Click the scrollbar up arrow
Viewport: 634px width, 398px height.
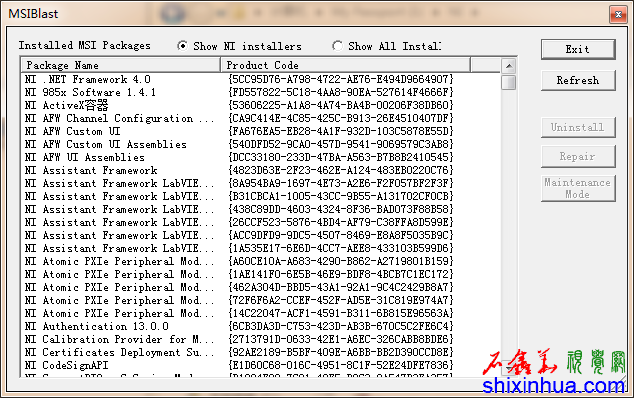click(x=509, y=66)
